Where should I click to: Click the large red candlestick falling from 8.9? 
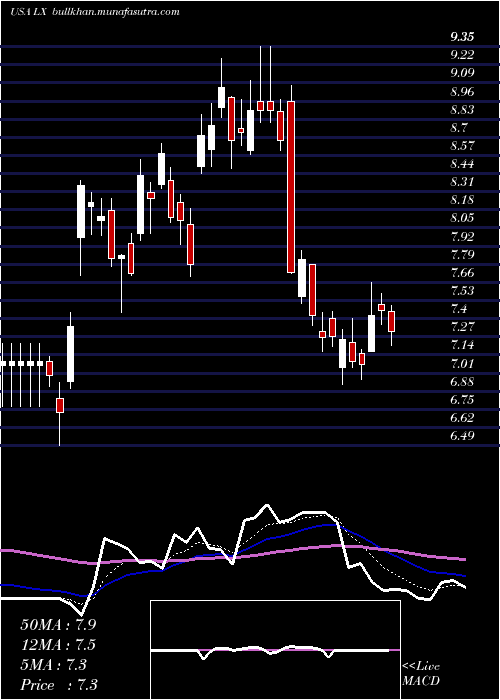[291, 187]
